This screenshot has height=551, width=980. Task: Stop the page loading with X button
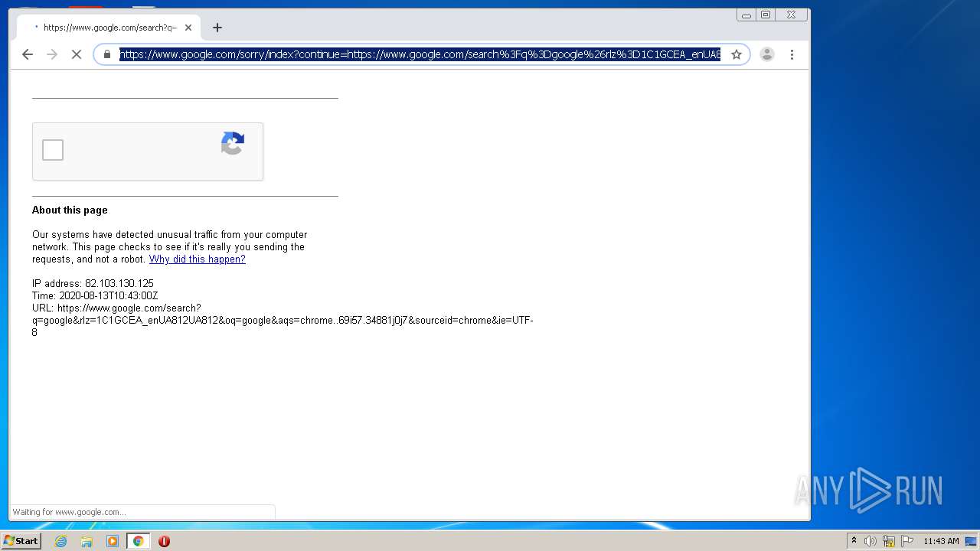coord(77,54)
